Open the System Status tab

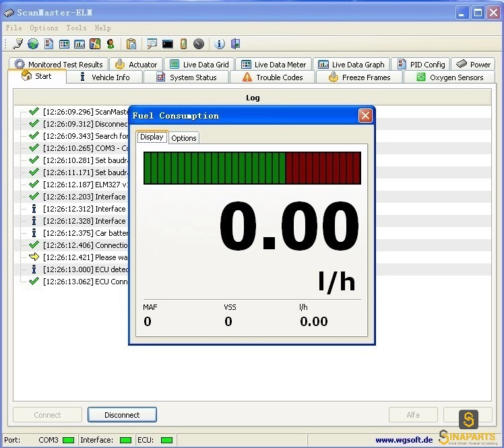click(187, 77)
